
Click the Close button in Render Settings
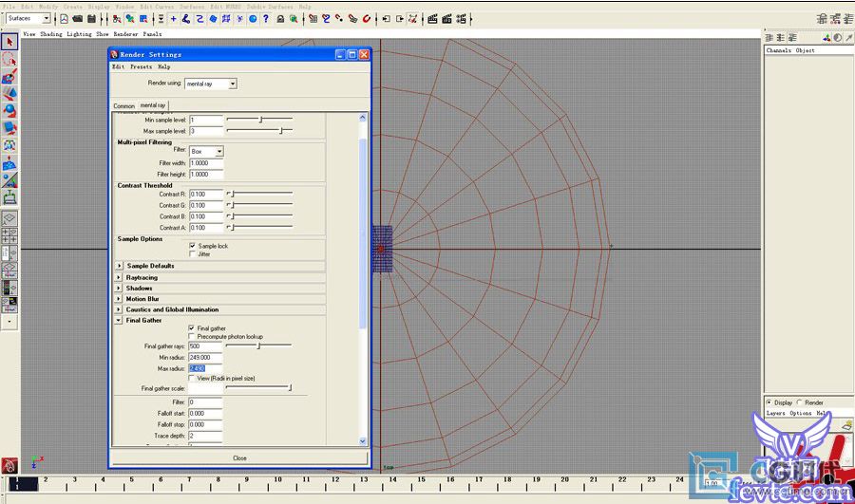coord(239,457)
